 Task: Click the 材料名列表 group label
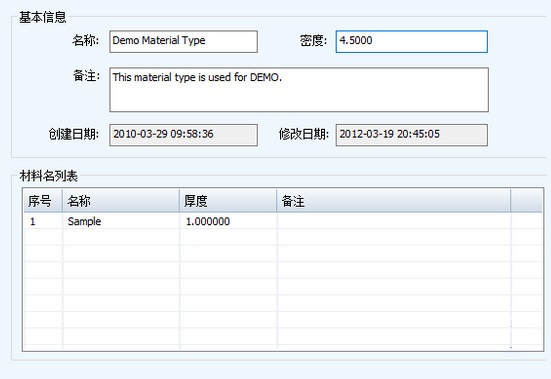pos(48,176)
